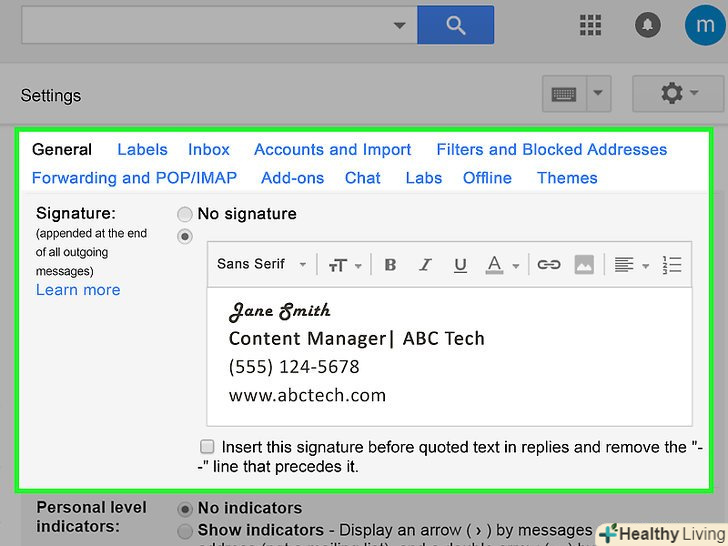Viewport: 728px width, 546px height.
Task: Click the Bold formatting icon
Action: click(390, 265)
